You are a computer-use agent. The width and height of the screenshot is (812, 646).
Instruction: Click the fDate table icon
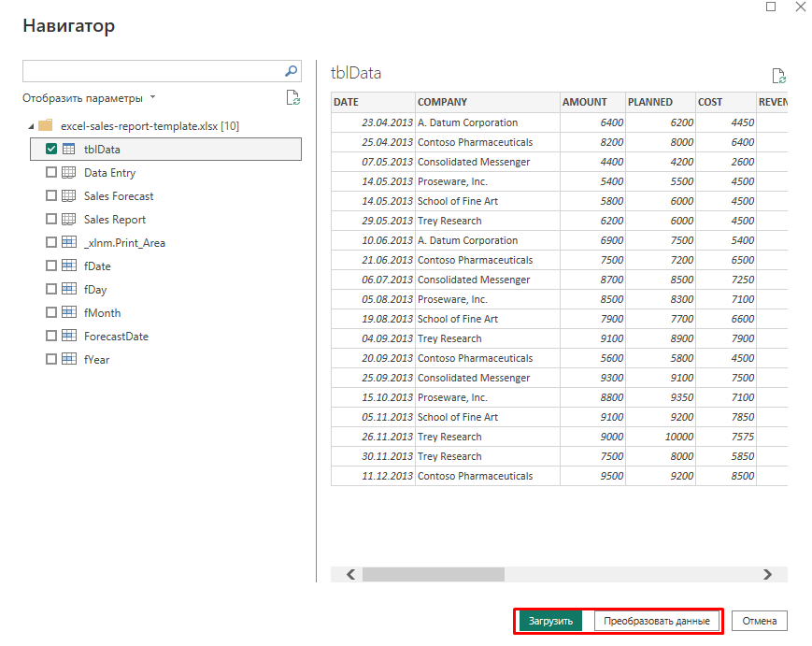coord(68,266)
